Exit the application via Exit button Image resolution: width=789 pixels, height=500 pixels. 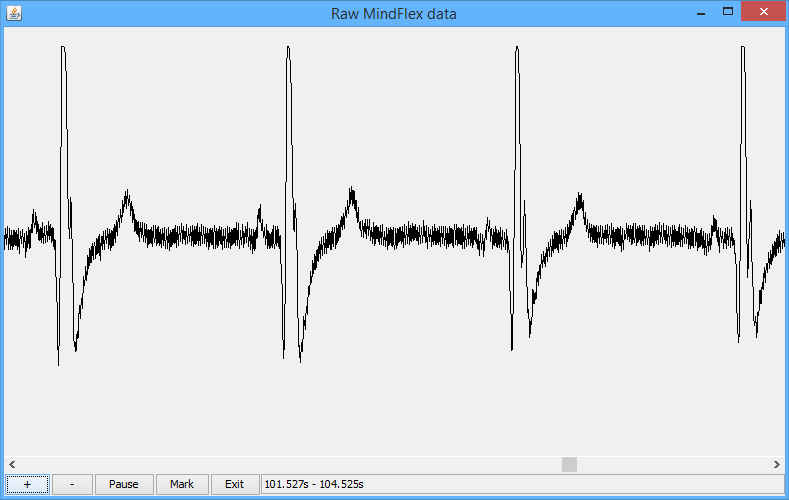234,484
